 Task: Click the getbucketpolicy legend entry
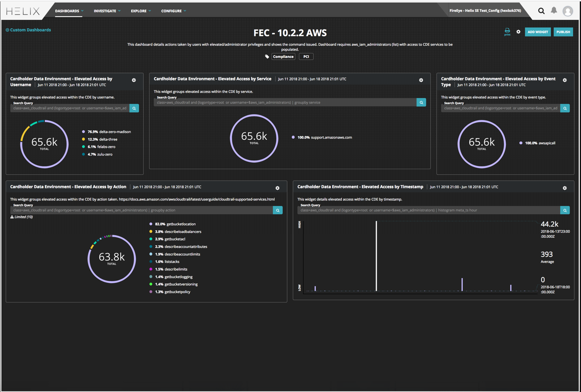[x=170, y=292]
